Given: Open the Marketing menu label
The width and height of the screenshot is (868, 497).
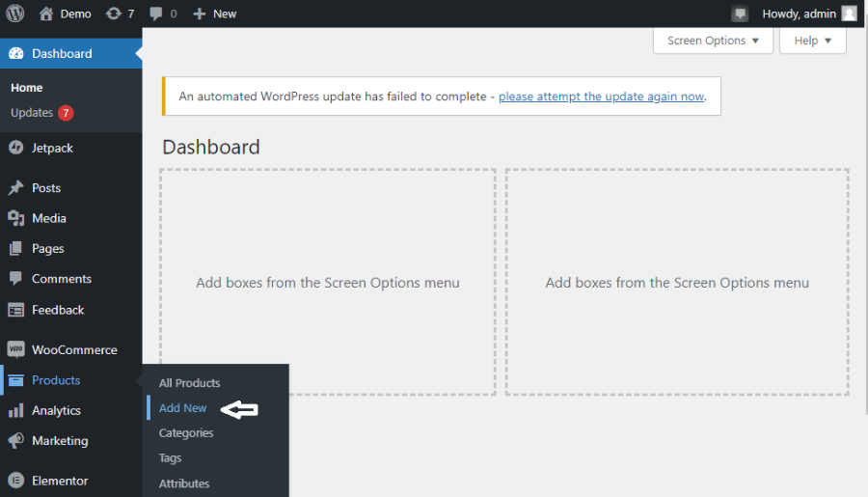Looking at the screenshot, I should pos(60,440).
